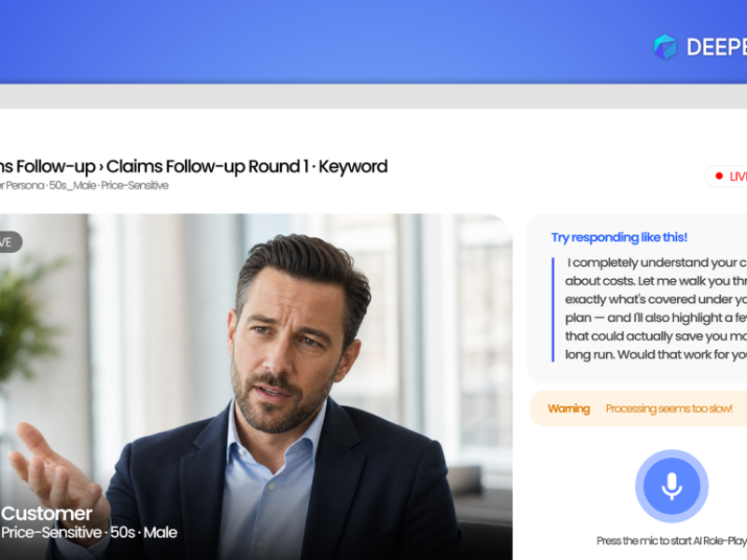Viewport: 747px width, 560px height.
Task: Start role-play with the microphone button
Action: point(671,486)
